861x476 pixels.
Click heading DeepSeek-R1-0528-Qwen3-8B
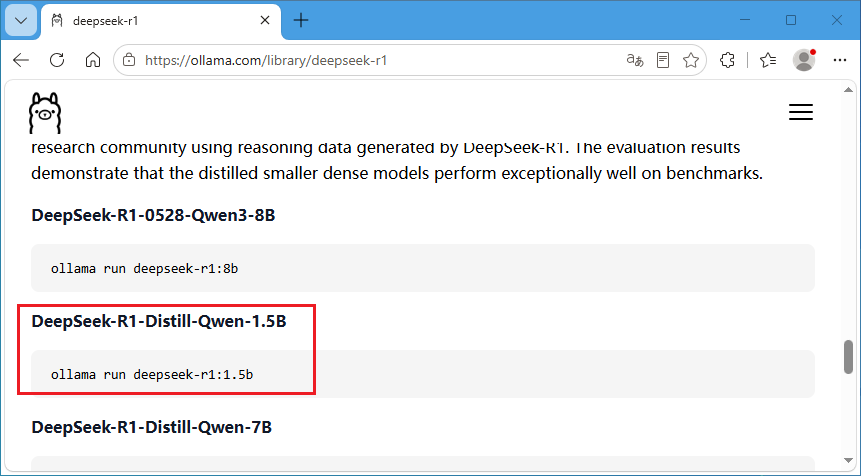click(x=153, y=215)
